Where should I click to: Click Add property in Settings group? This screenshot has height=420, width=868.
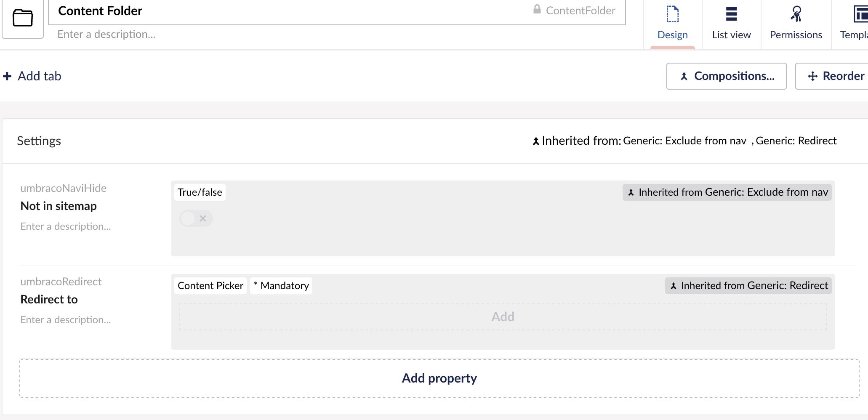pyautogui.click(x=439, y=378)
